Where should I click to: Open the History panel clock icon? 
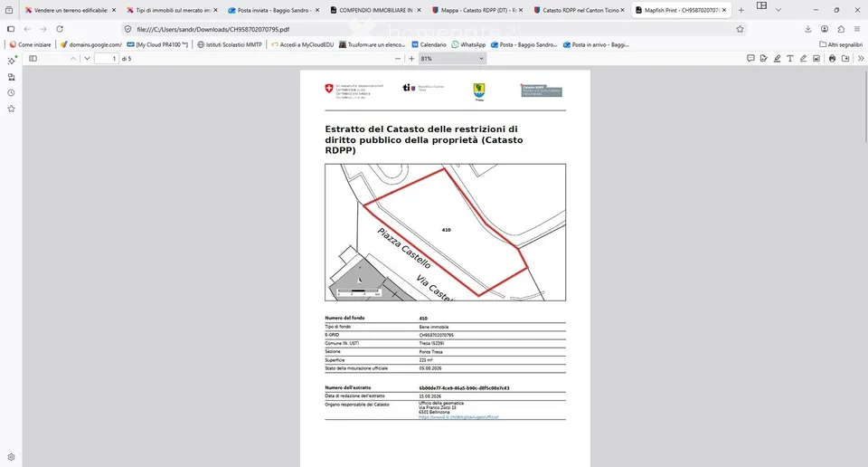pyautogui.click(x=11, y=93)
